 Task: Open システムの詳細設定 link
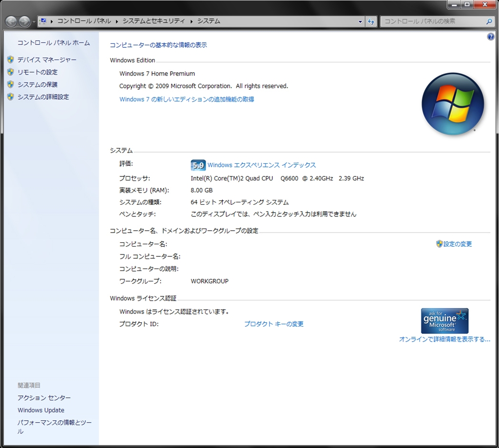pyautogui.click(x=43, y=97)
